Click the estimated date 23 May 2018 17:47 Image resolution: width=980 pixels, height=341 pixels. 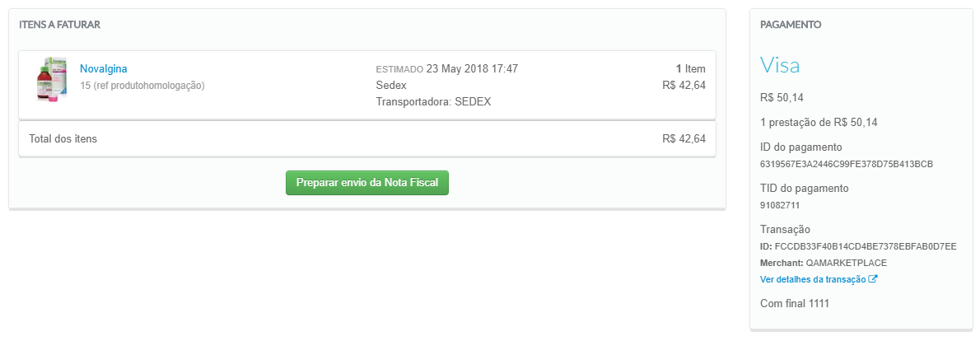[472, 68]
